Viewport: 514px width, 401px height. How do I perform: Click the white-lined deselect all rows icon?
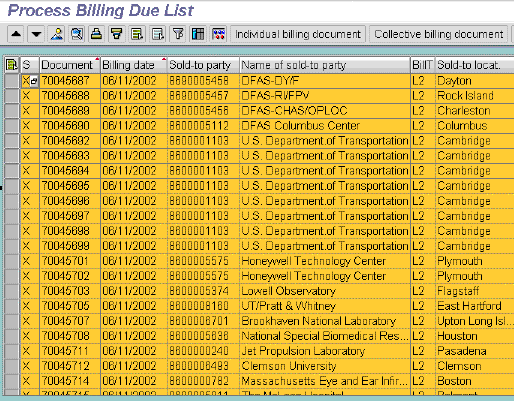[x=157, y=34]
